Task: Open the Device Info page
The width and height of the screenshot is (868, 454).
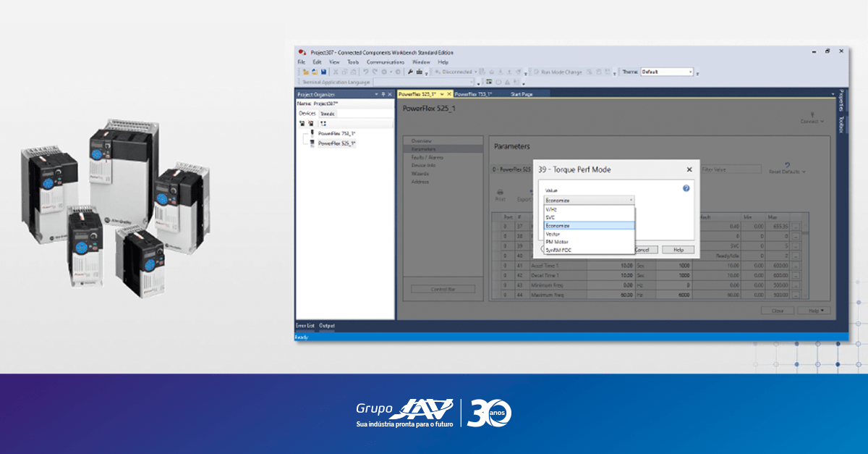Action: coord(423,165)
